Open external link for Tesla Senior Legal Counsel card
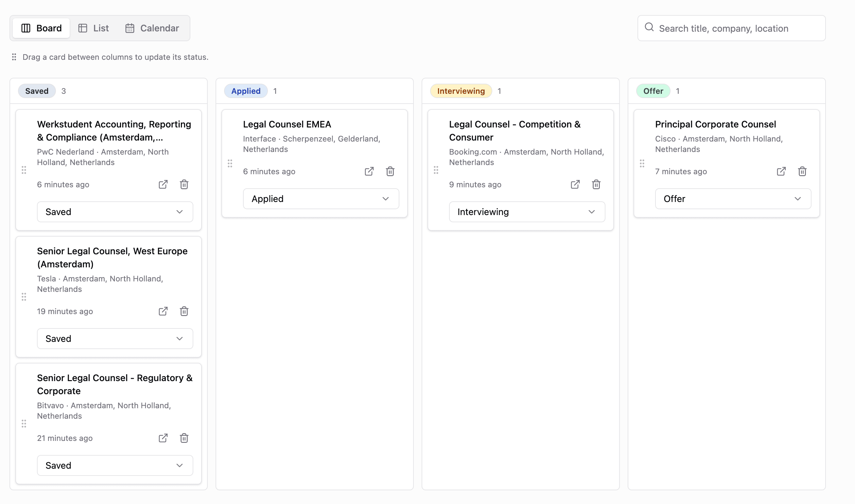Image resolution: width=855 pixels, height=504 pixels. tap(163, 311)
